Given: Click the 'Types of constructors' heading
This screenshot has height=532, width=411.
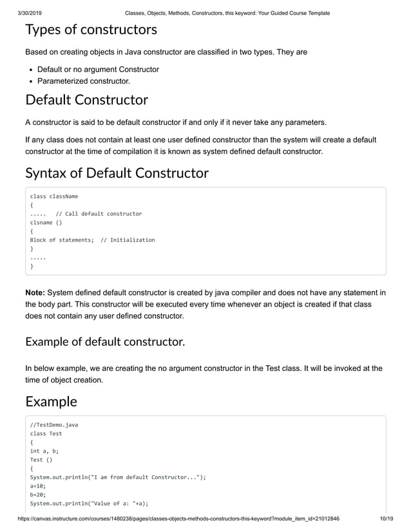Looking at the screenshot, I should click(x=91, y=30).
